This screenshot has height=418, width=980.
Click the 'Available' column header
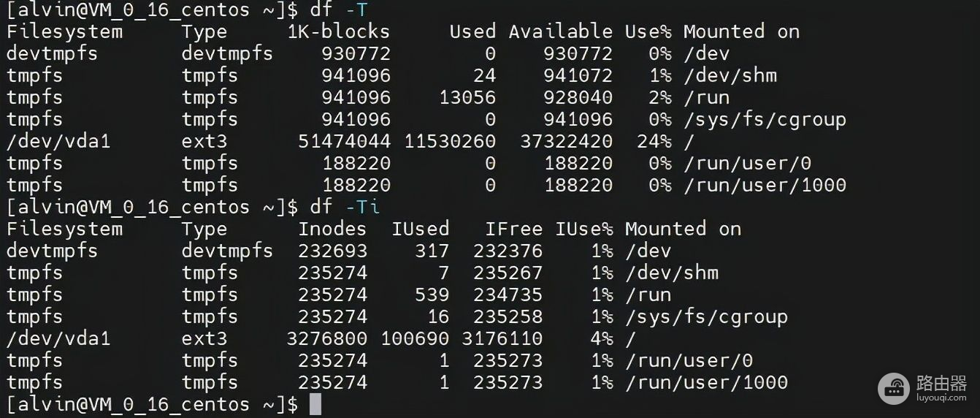point(560,31)
